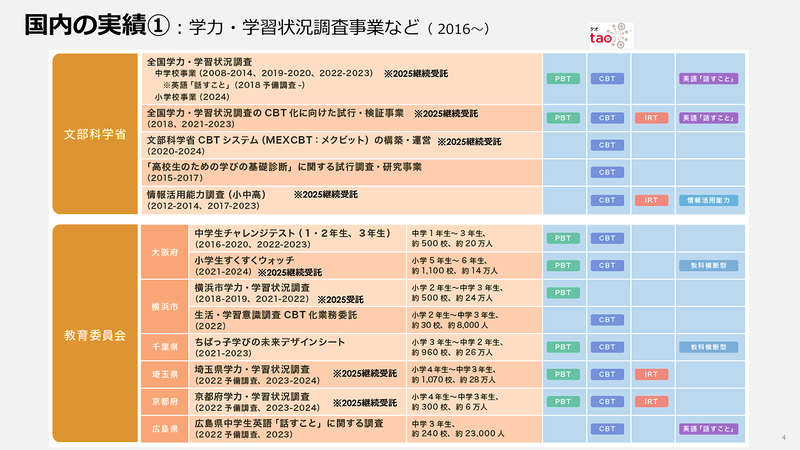Image resolution: width=800 pixels, height=450 pixels.
Task: Click the CBT badge in 埼玉県 row
Action: point(607,374)
